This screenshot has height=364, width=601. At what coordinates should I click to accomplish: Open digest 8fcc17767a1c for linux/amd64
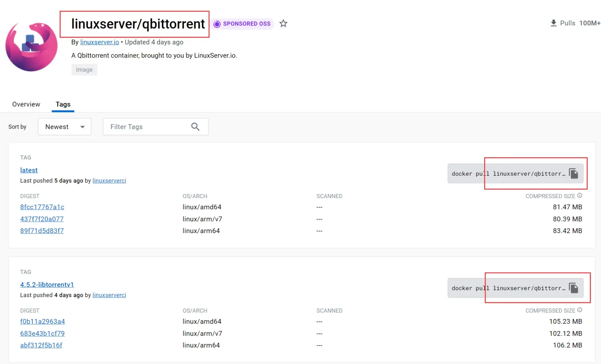(42, 207)
